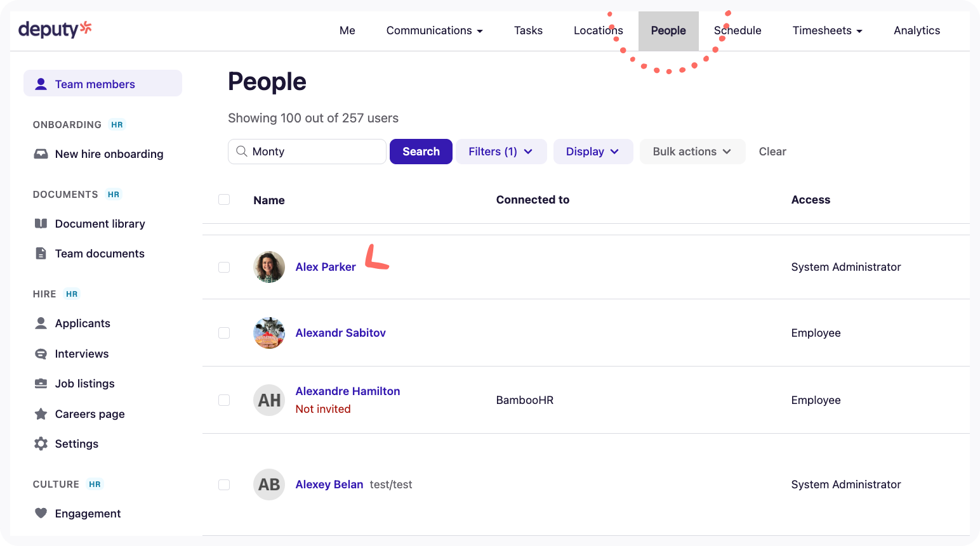Open the Timesheets navigation menu

[x=826, y=30]
